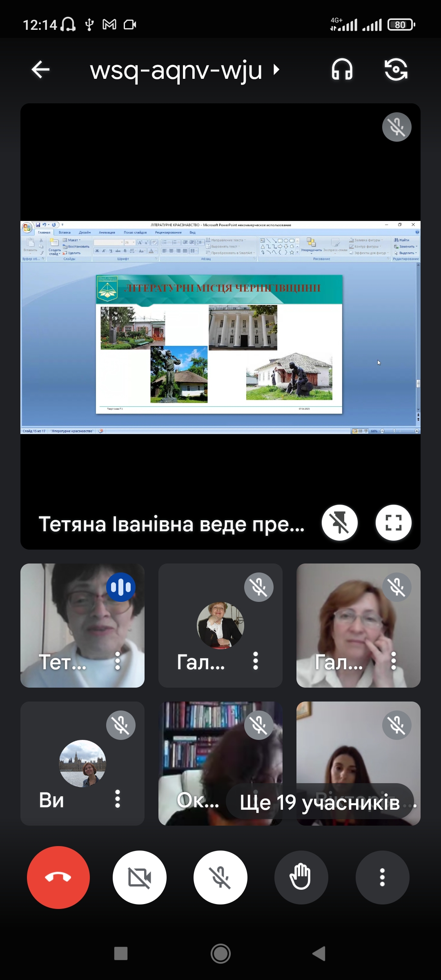Image resolution: width=441 pixels, height=980 pixels.
Task: Toggle your camera on
Action: tap(140, 877)
